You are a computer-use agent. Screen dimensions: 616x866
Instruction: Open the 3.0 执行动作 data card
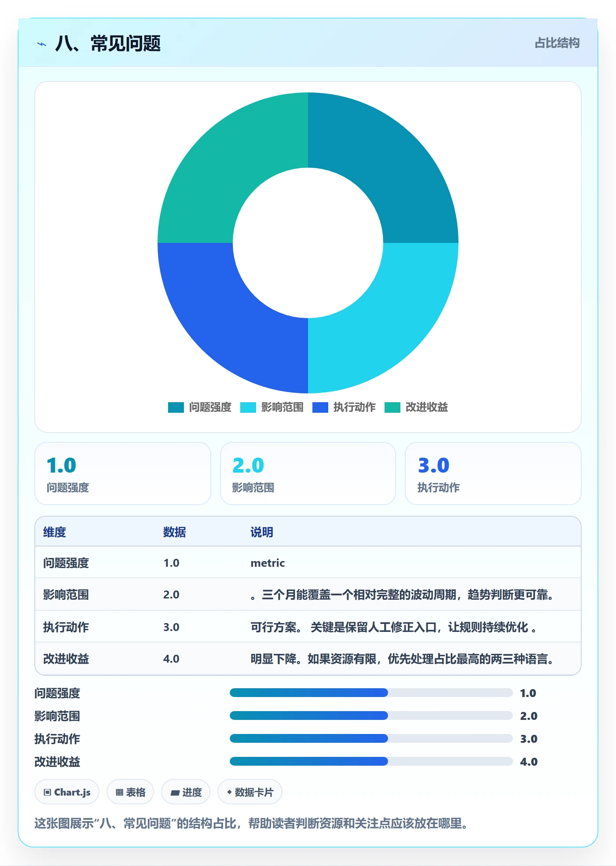click(493, 473)
